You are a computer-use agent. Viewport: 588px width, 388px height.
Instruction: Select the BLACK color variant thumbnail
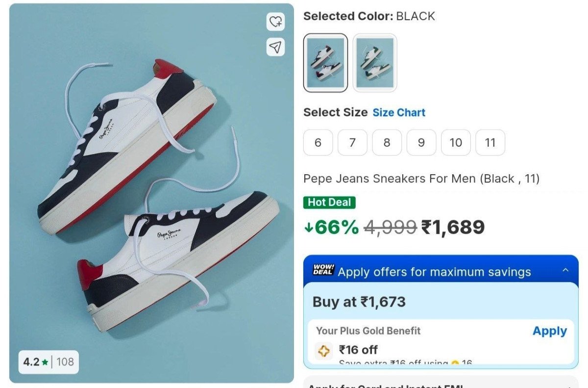pyautogui.click(x=325, y=63)
